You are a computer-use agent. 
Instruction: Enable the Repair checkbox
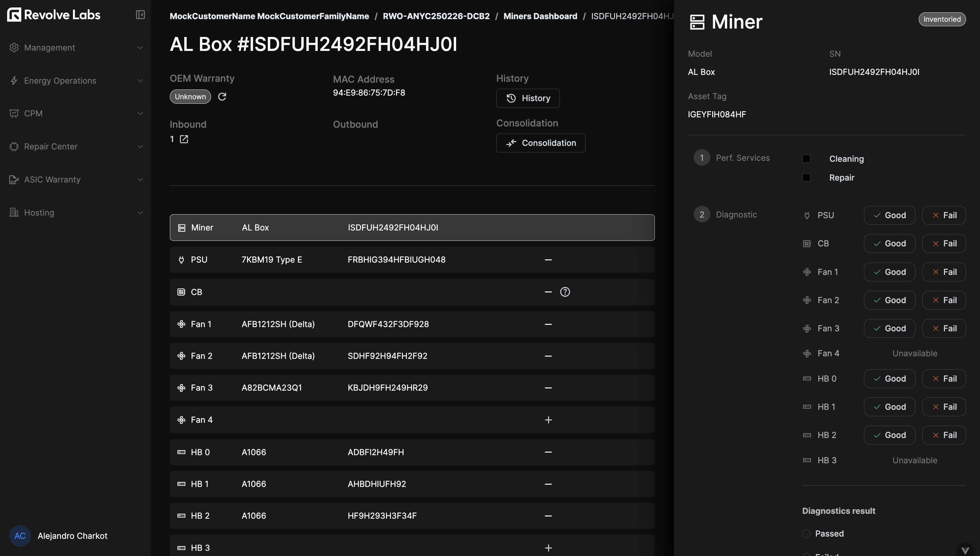[806, 177]
